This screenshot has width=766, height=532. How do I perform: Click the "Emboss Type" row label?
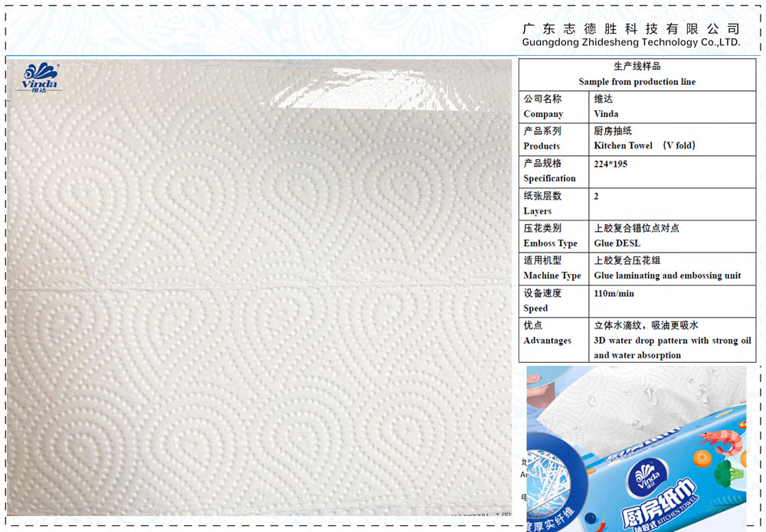551,243
